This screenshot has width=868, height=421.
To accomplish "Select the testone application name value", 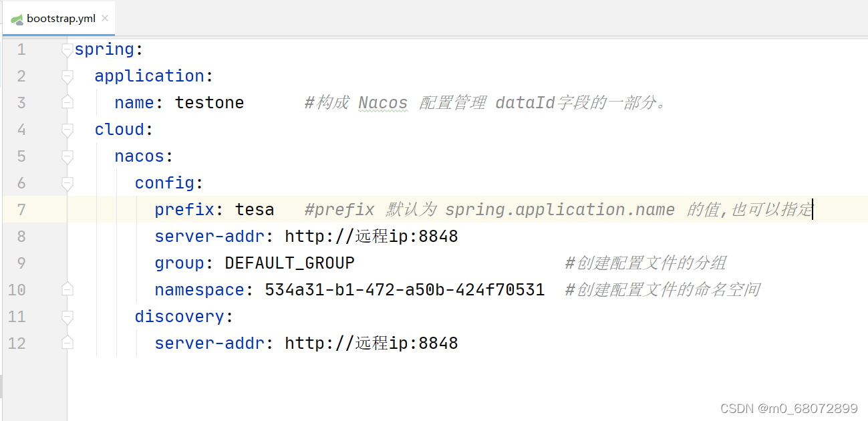I will tap(209, 102).
